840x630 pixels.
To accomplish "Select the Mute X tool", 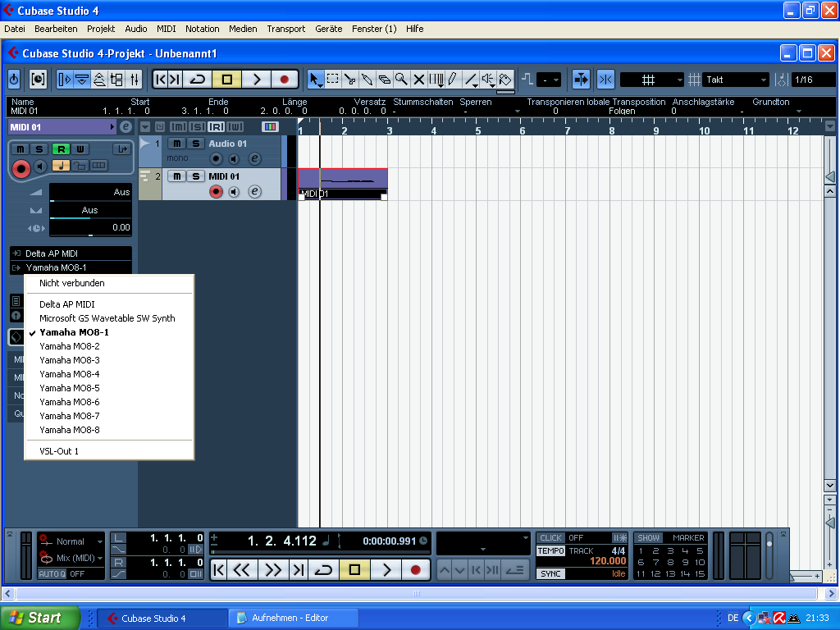I will tap(419, 80).
